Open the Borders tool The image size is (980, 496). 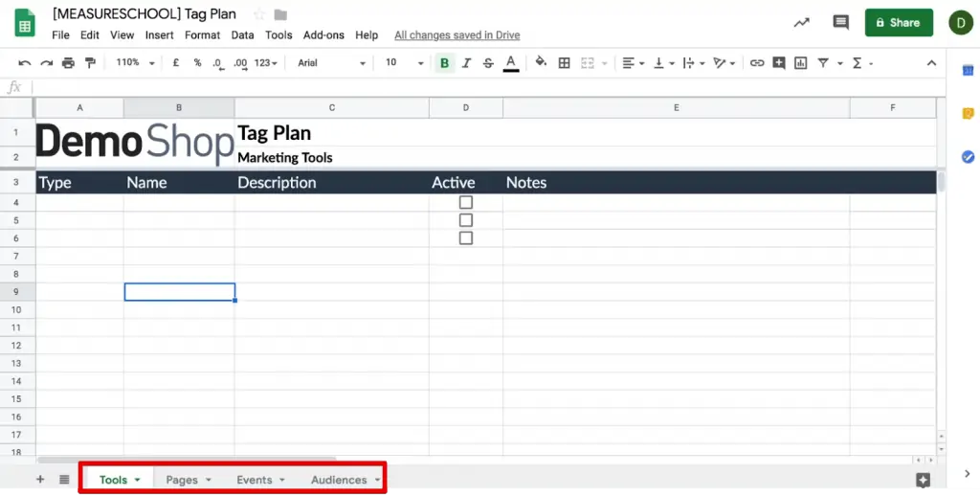click(x=564, y=62)
